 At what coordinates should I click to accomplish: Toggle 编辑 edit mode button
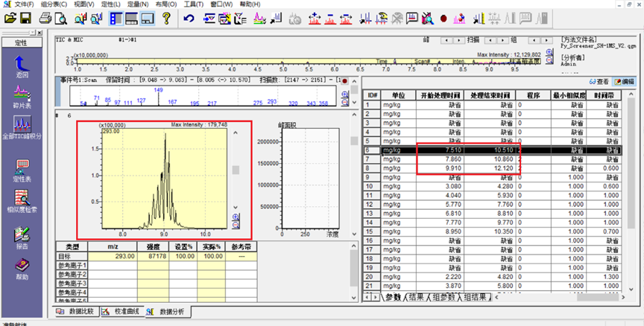click(x=623, y=81)
